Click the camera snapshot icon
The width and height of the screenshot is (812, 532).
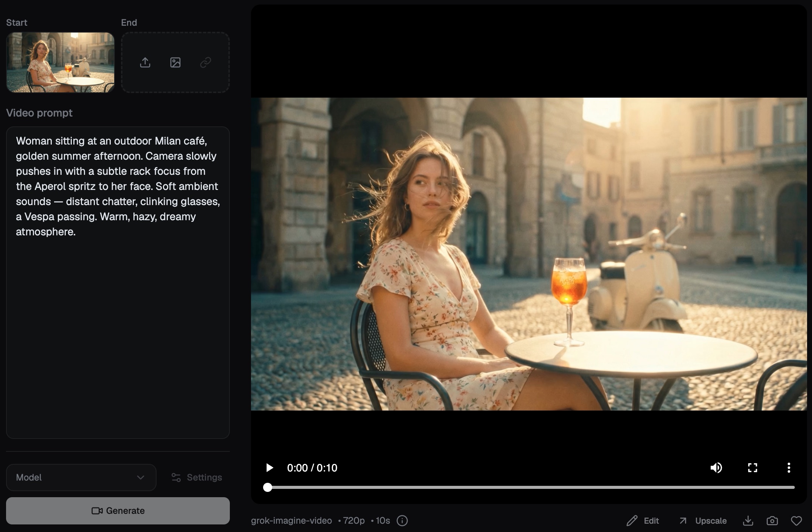point(772,521)
